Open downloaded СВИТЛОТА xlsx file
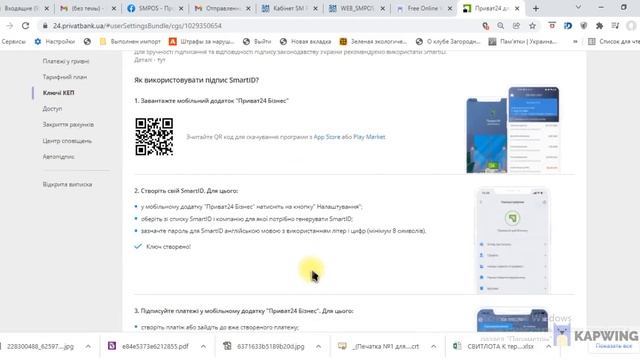 click(500, 347)
